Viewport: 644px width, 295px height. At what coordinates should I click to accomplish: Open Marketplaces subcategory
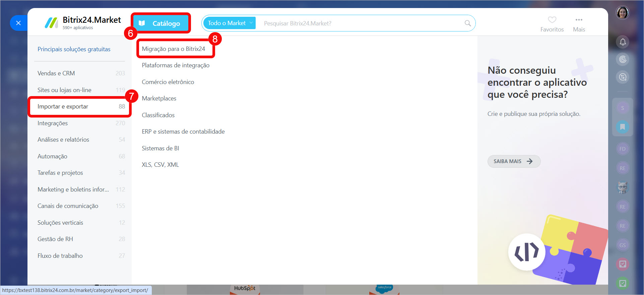159,98
